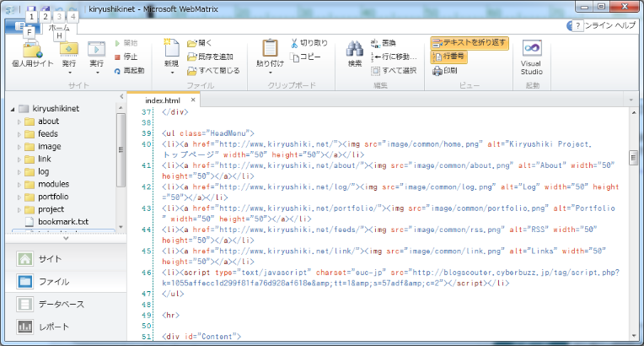
Task: Click the <hr> tag on line 49
Action: (x=170, y=315)
